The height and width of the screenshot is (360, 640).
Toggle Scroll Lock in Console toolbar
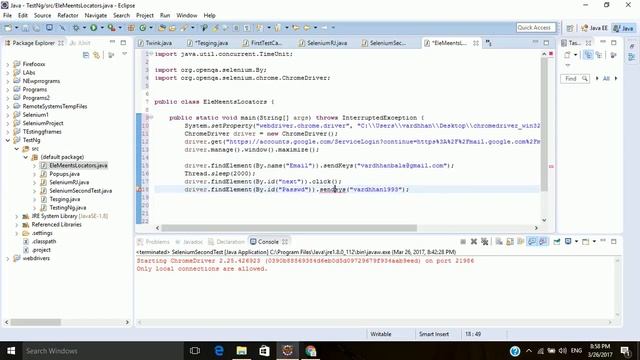pos(510,242)
